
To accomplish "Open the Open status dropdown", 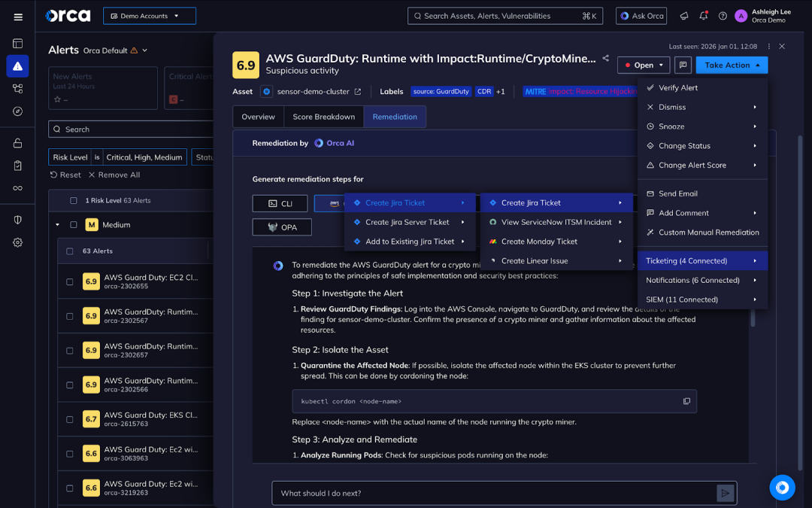I will click(x=643, y=65).
